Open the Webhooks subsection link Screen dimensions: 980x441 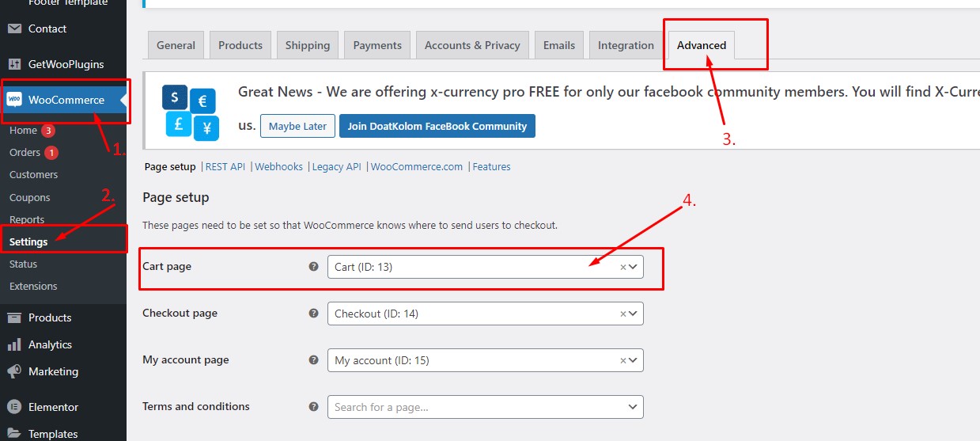click(278, 167)
